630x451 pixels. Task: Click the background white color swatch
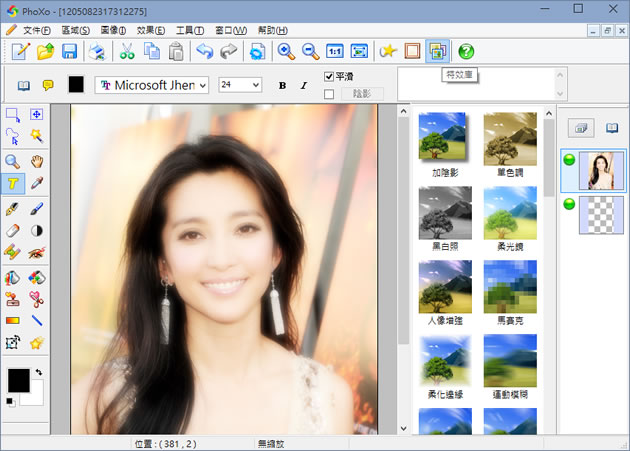(35, 396)
